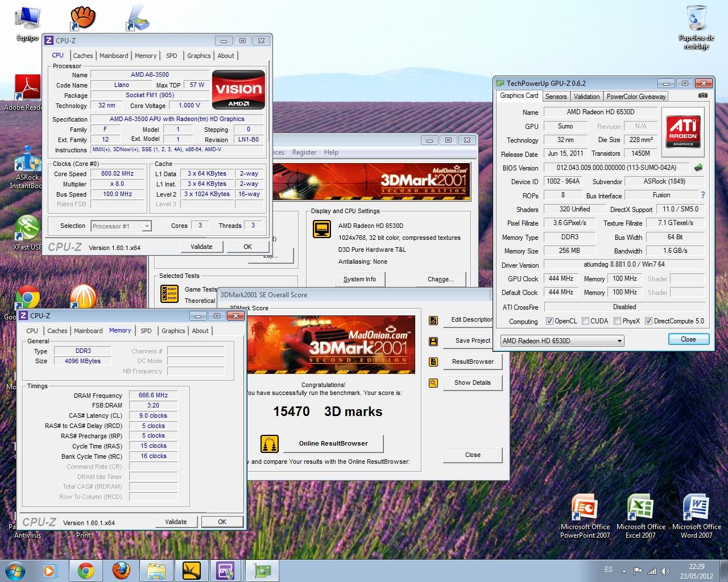This screenshot has height=582, width=728.
Task: Open the Papelera de reciclaje desktop icon
Action: 696,27
